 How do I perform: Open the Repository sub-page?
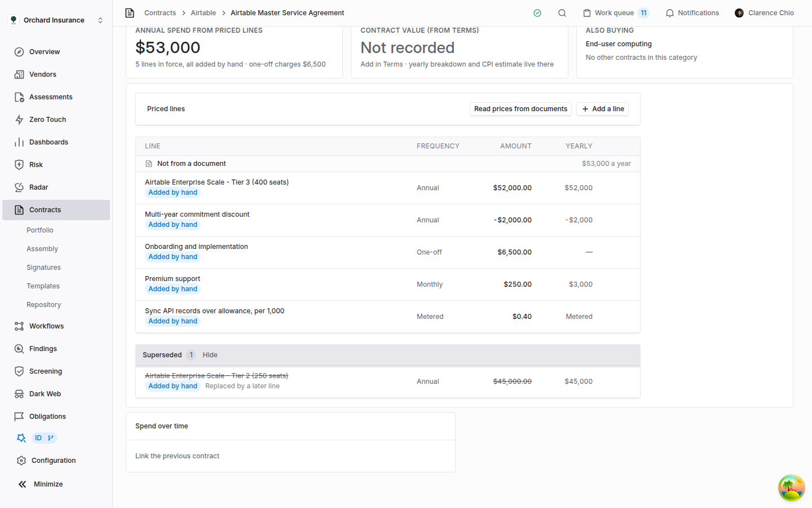[x=43, y=305]
